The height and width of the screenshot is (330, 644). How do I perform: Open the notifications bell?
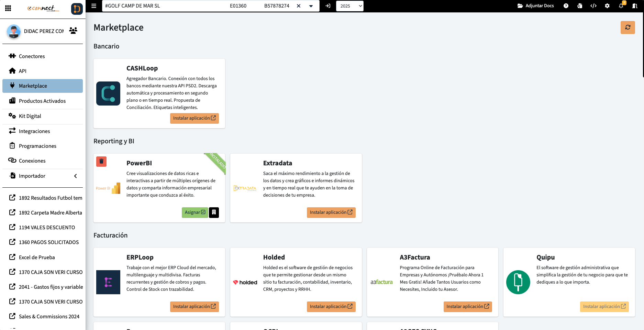pos(621,6)
